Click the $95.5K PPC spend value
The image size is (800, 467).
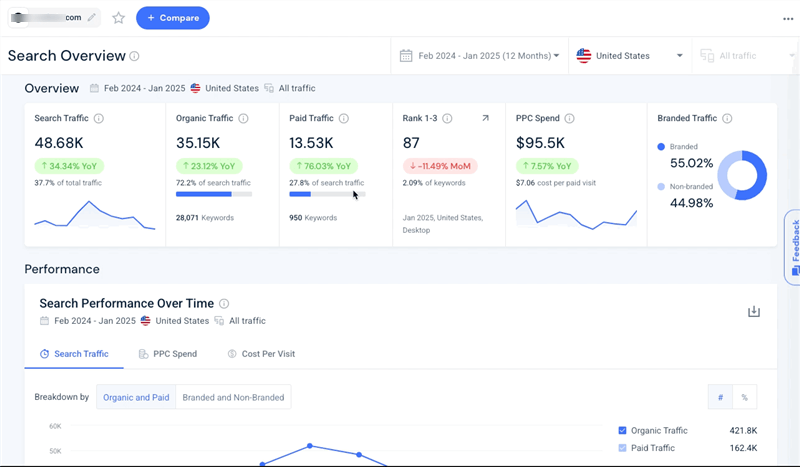(540, 143)
